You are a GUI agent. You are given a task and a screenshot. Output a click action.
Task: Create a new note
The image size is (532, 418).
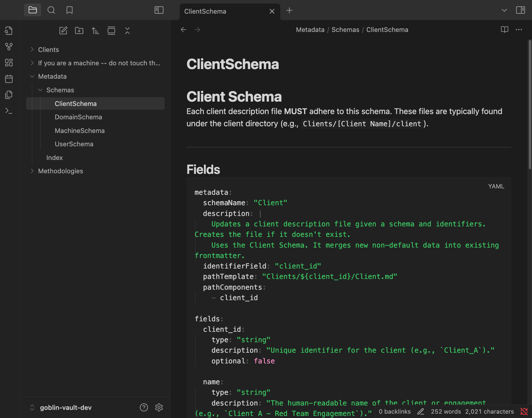pyautogui.click(x=63, y=30)
